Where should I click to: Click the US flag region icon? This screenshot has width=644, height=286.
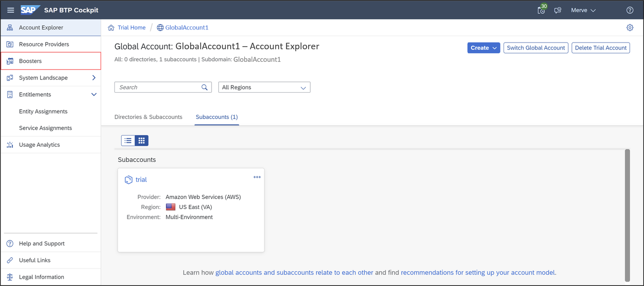click(171, 207)
